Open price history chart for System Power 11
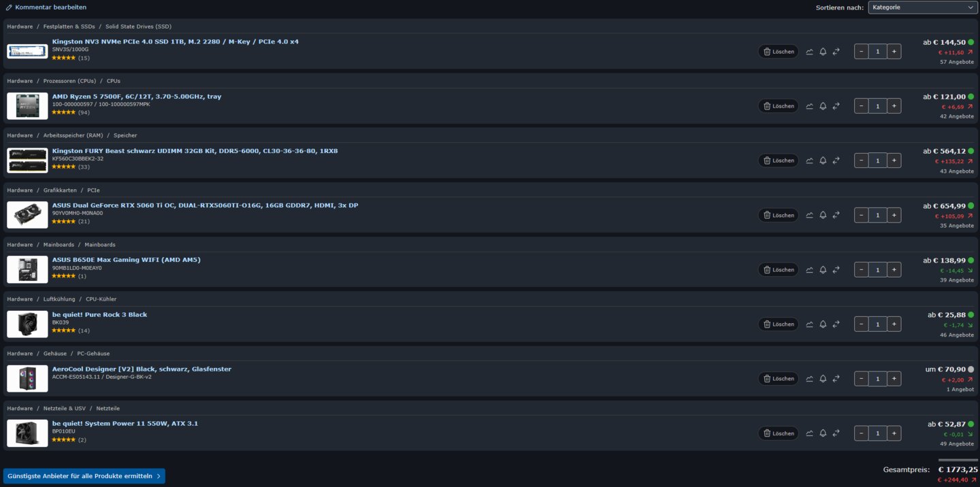This screenshot has width=980, height=487. pos(809,433)
